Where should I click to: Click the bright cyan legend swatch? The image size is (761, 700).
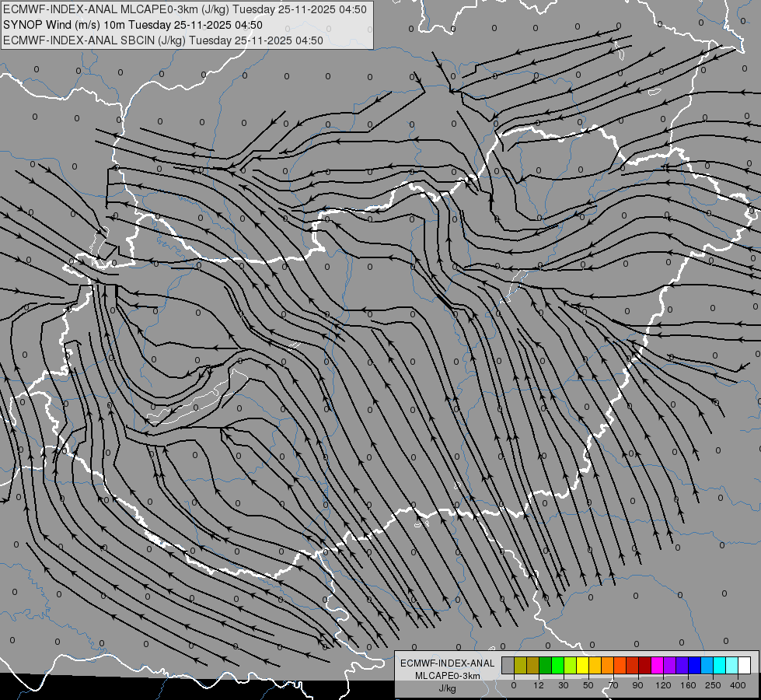click(720, 665)
